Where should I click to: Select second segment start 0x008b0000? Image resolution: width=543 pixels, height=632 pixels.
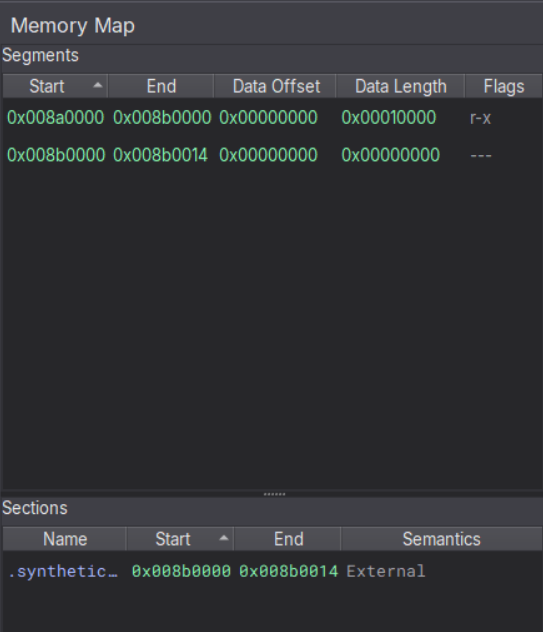[x=56, y=155]
